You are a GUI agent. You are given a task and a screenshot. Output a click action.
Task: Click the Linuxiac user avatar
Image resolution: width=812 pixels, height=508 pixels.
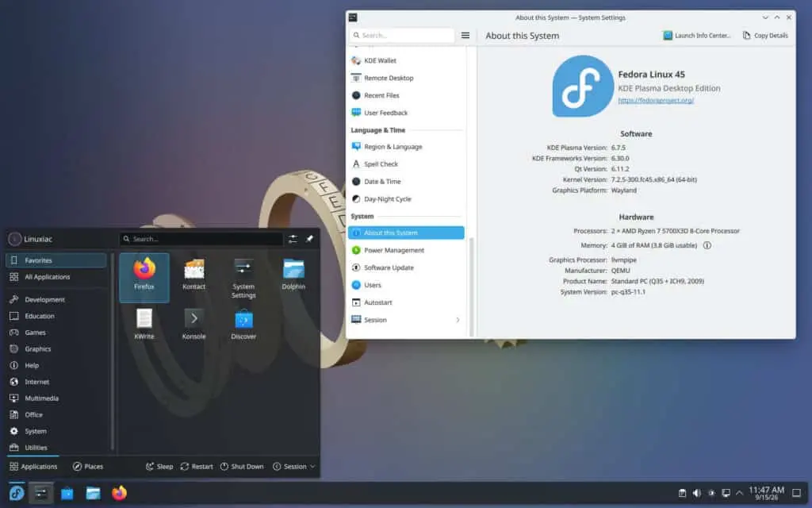click(15, 239)
